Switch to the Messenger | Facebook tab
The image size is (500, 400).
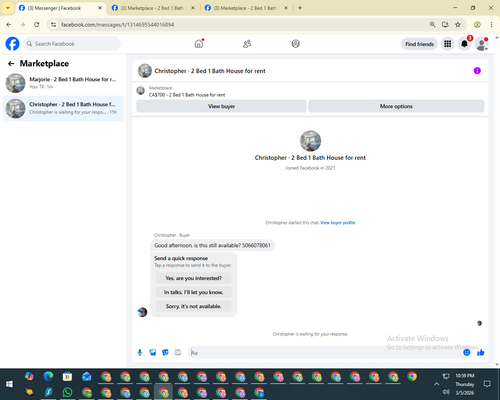pyautogui.click(x=60, y=8)
